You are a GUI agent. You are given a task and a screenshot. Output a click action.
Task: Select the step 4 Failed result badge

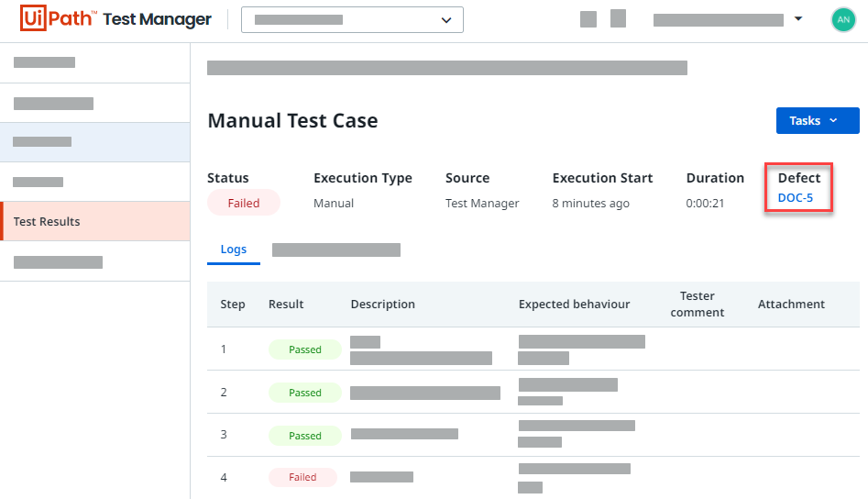(302, 477)
